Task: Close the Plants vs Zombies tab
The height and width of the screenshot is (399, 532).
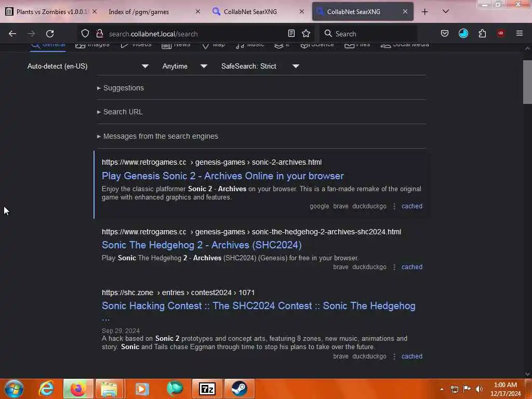Action: [95, 11]
